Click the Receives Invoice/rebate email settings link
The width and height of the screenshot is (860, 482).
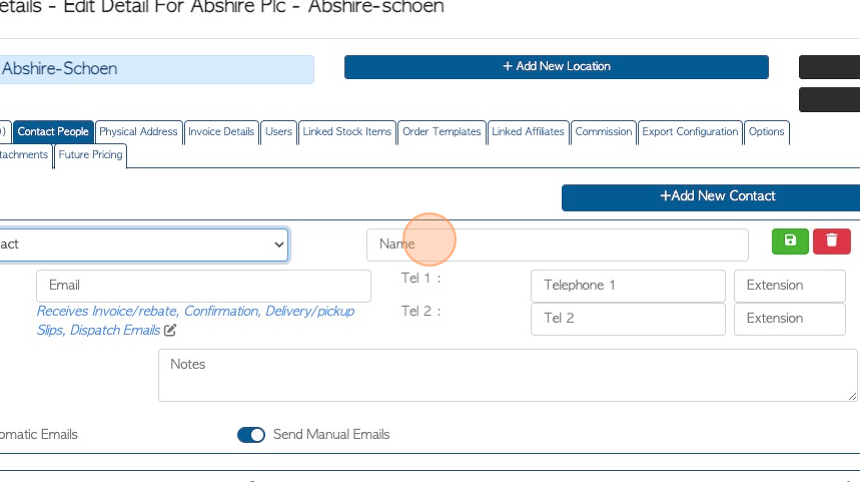tap(195, 321)
